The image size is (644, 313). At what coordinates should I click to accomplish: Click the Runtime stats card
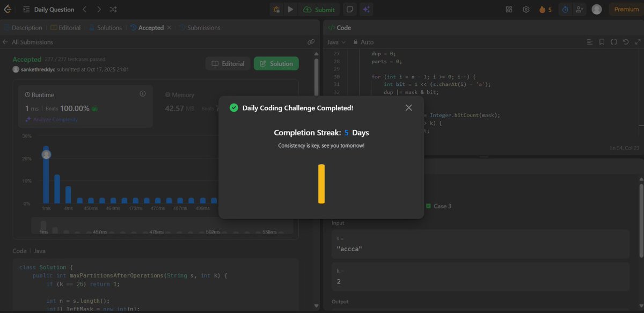coord(85,106)
